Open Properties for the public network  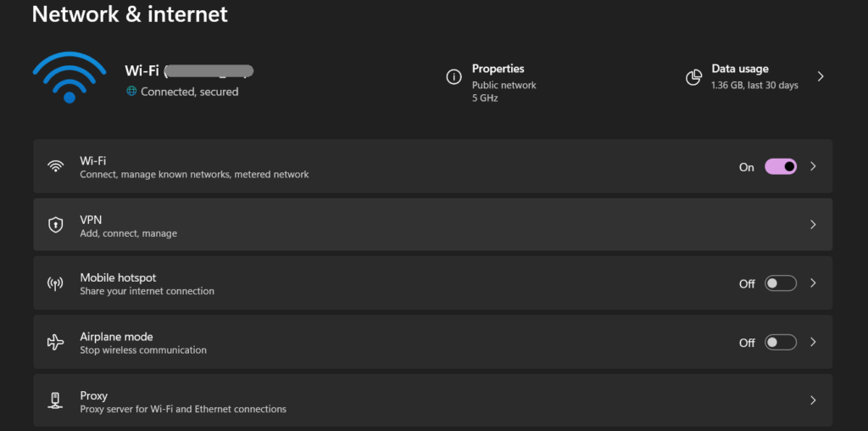pyautogui.click(x=498, y=70)
